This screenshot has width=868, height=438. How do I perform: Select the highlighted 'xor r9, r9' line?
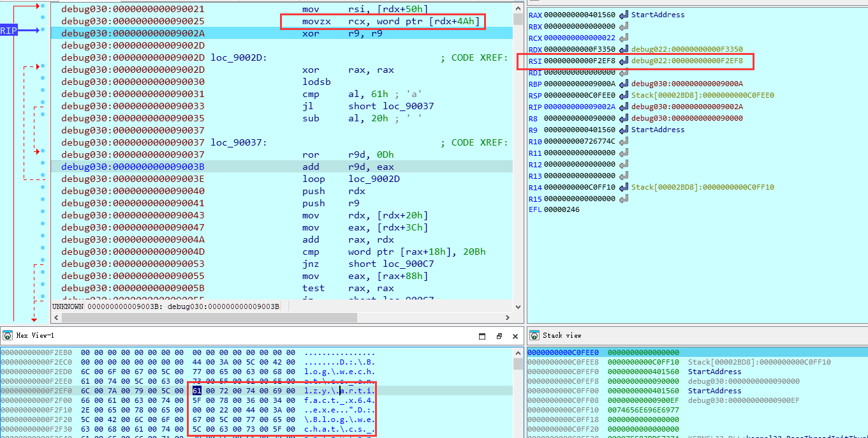281,33
